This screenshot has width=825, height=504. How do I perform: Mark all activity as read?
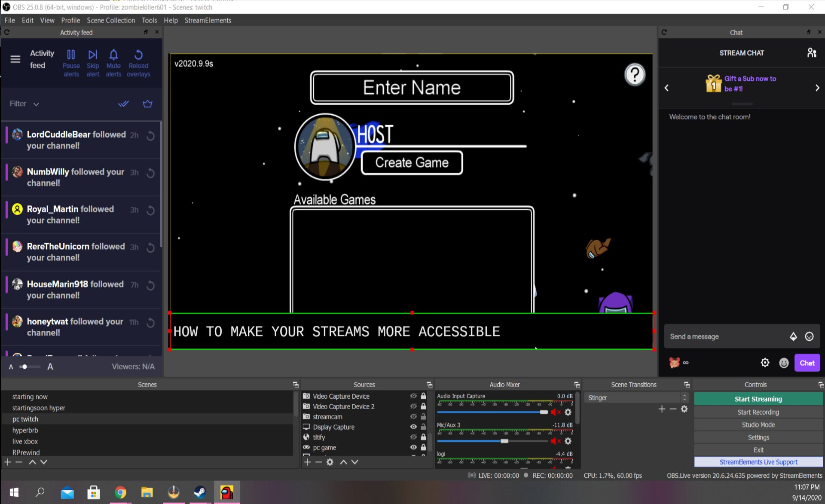123,104
